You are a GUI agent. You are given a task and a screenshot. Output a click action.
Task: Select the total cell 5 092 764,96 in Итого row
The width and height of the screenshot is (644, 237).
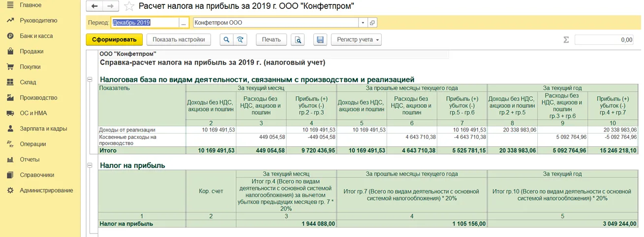pos(562,150)
